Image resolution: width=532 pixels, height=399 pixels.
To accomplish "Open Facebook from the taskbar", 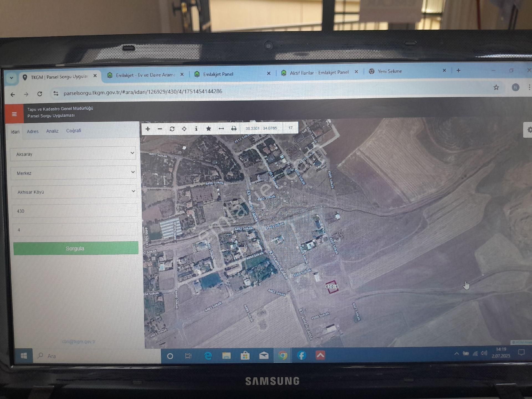I will tap(302, 355).
